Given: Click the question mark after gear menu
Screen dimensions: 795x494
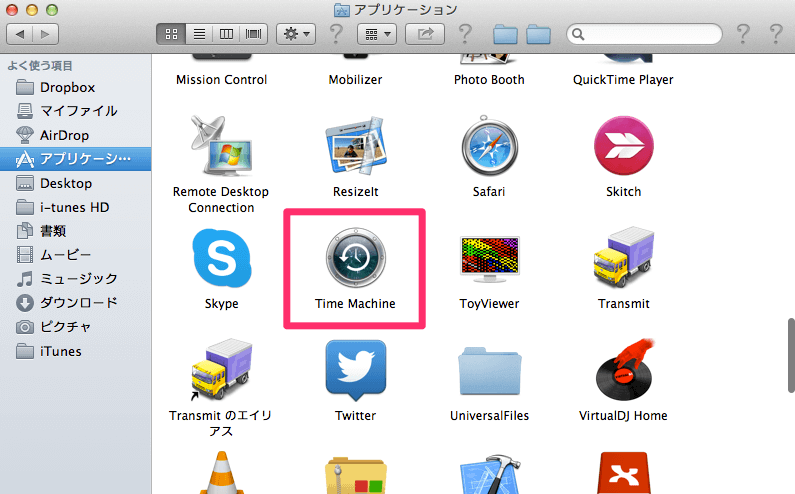Looking at the screenshot, I should [x=336, y=34].
